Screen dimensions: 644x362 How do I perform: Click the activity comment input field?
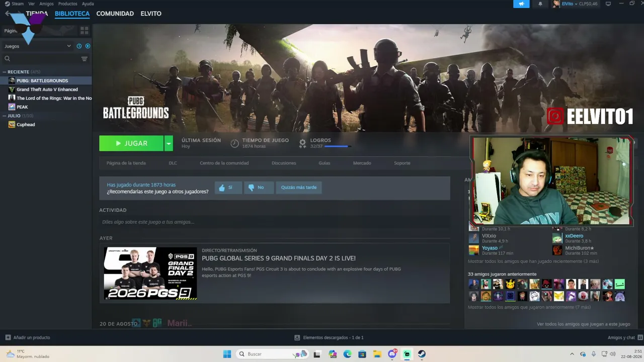(274, 222)
